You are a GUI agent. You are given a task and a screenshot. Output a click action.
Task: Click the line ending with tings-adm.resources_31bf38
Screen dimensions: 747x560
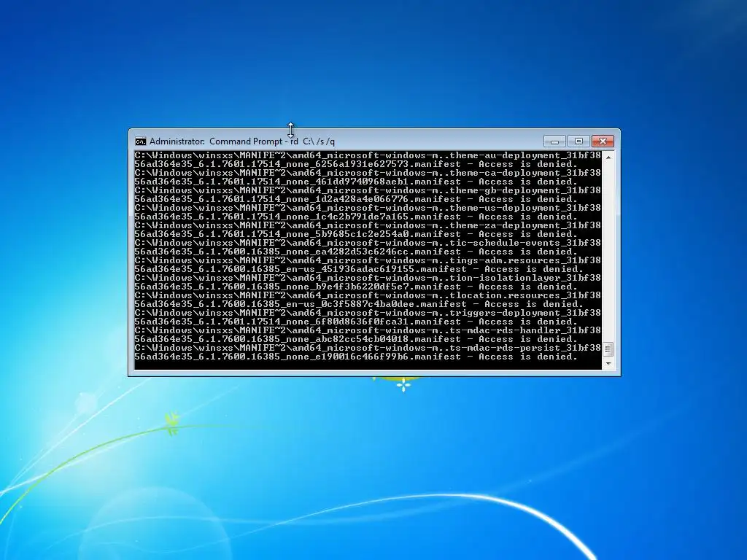[368, 260]
